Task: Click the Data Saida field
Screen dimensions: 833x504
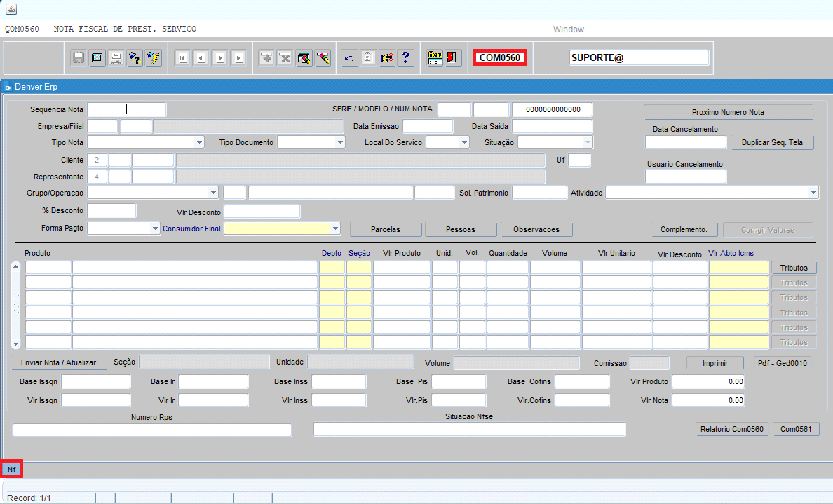Action: point(552,126)
